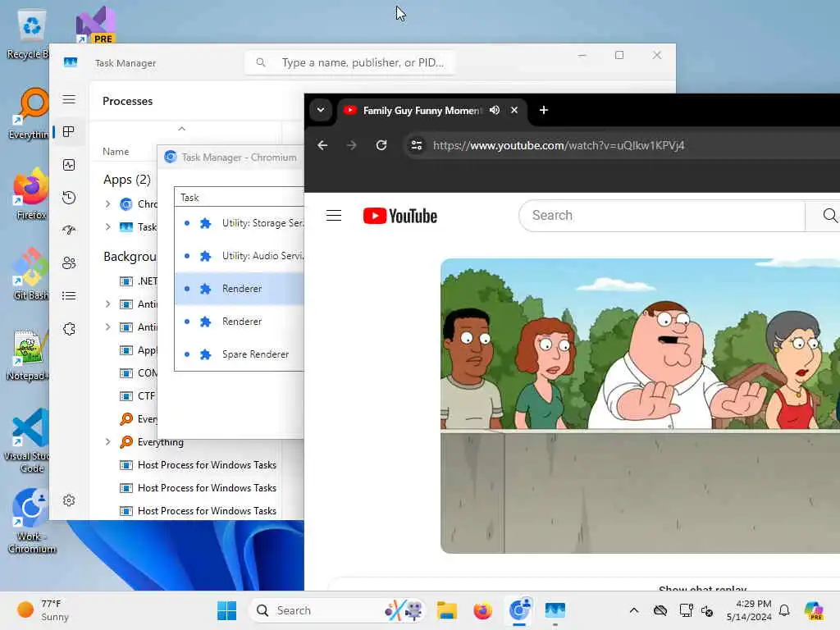This screenshot has width=840, height=630.
Task: Click the browser back arrow
Action: tap(322, 145)
